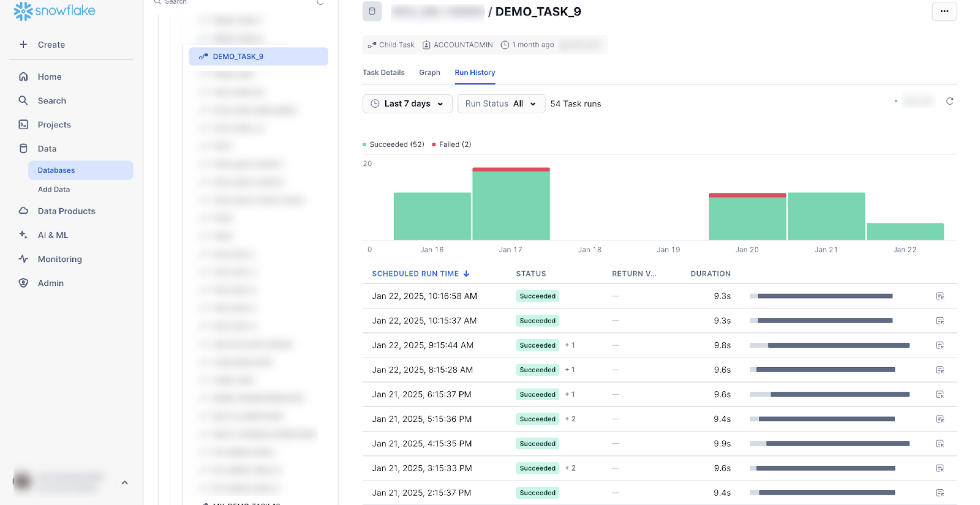Expand the user account menu chevron
Image resolution: width=980 pixels, height=505 pixels.
[124, 483]
